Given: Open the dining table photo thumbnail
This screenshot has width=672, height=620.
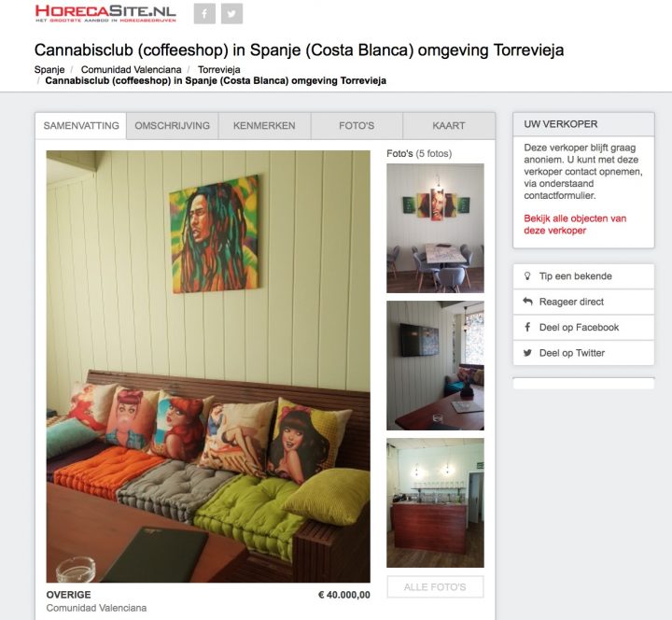Looking at the screenshot, I should click(x=435, y=228).
